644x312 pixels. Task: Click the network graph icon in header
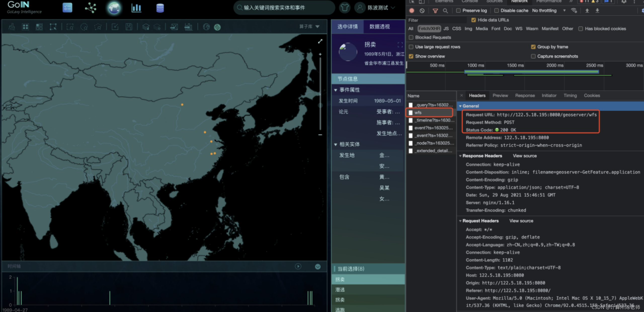91,8
